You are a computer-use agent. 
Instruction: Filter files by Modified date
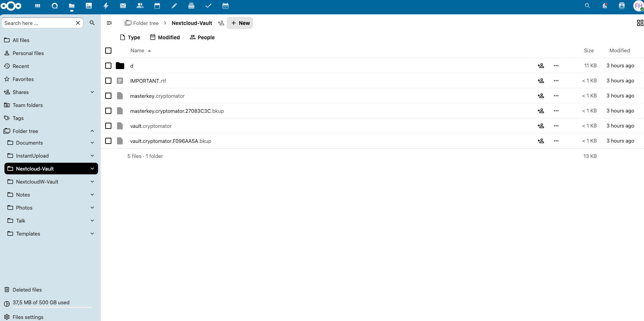[165, 37]
